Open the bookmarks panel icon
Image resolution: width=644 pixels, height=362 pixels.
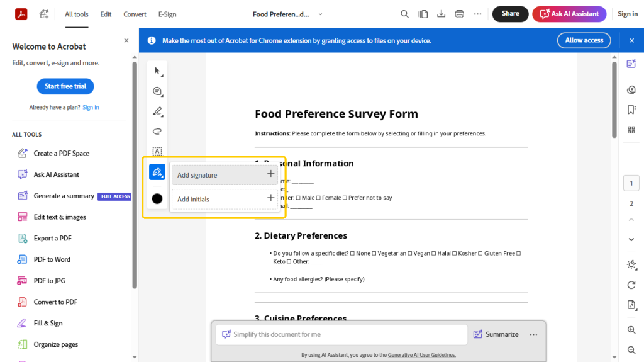pos(631,110)
